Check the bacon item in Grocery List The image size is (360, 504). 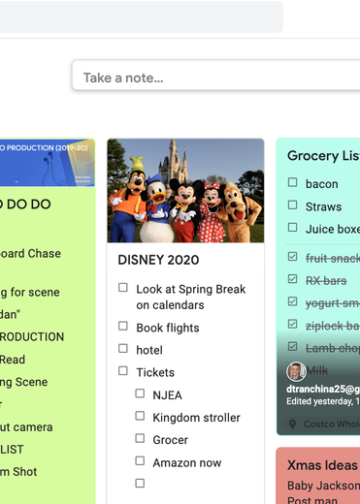pyautogui.click(x=292, y=182)
